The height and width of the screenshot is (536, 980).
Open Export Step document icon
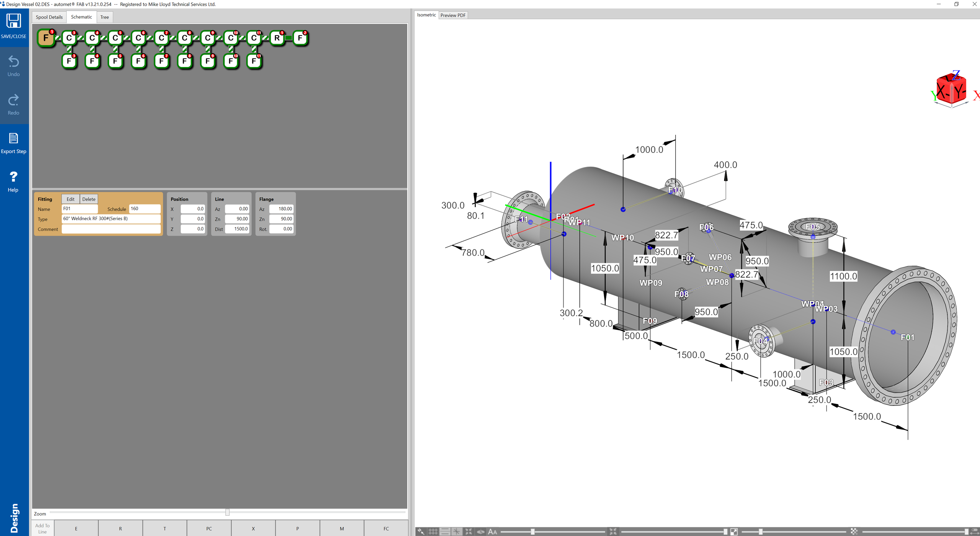[13, 138]
